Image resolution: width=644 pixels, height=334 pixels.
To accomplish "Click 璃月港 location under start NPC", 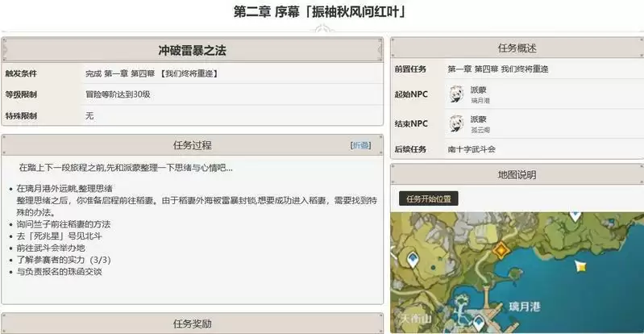I will click(480, 101).
